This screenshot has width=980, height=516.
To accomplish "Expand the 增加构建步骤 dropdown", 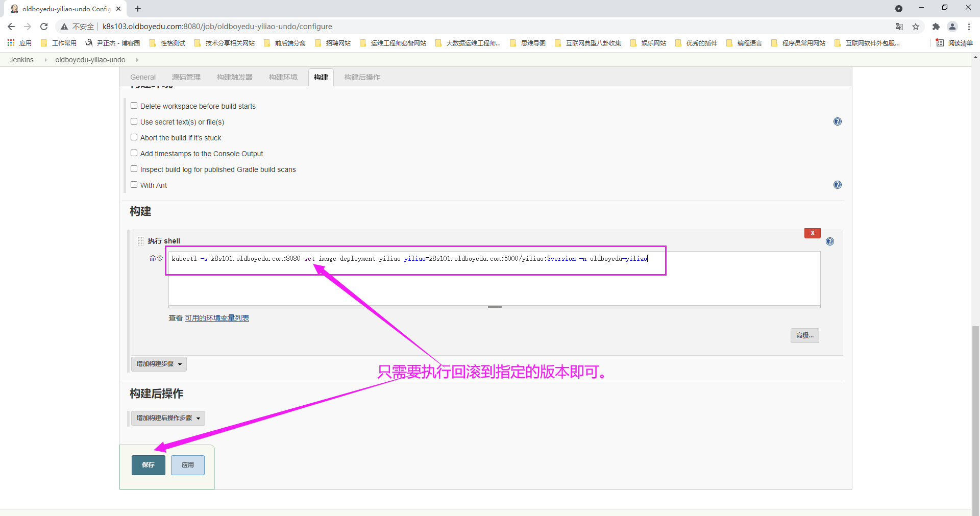I will click(x=159, y=364).
